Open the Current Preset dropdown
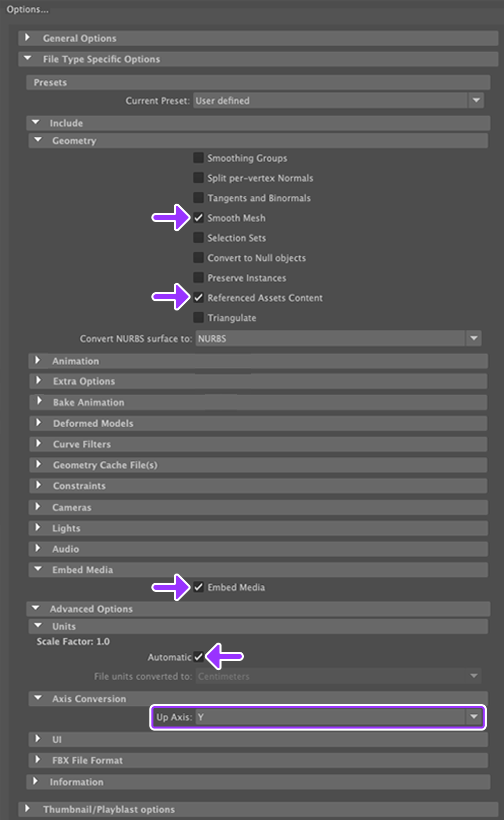The image size is (504, 820). [339, 101]
